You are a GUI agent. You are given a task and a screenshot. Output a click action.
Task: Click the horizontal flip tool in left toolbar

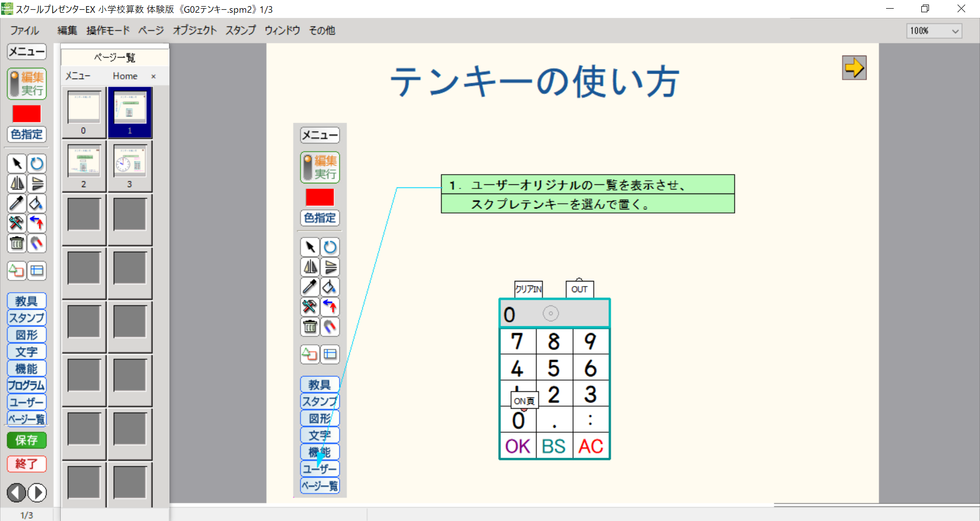(x=17, y=183)
